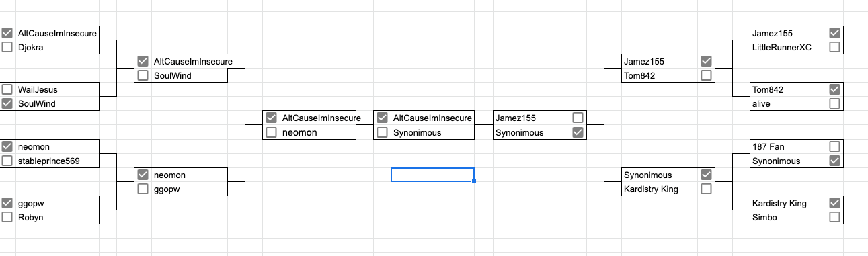Image resolution: width=868 pixels, height=256 pixels.
Task: Select the highlighted empty cell below the final
Action: 433,175
